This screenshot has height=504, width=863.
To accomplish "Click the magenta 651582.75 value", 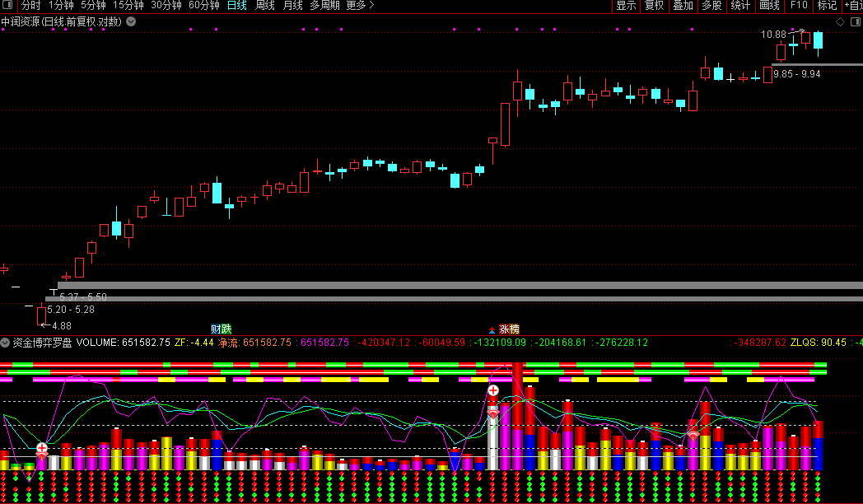I will pyautogui.click(x=324, y=343).
